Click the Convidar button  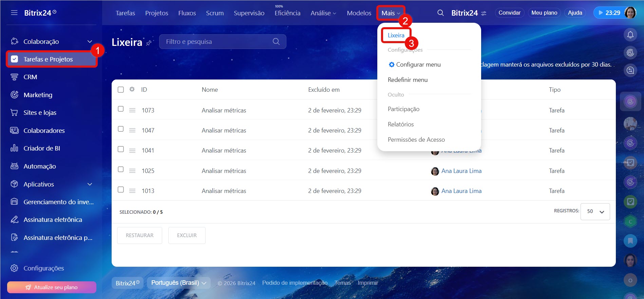[x=509, y=13]
